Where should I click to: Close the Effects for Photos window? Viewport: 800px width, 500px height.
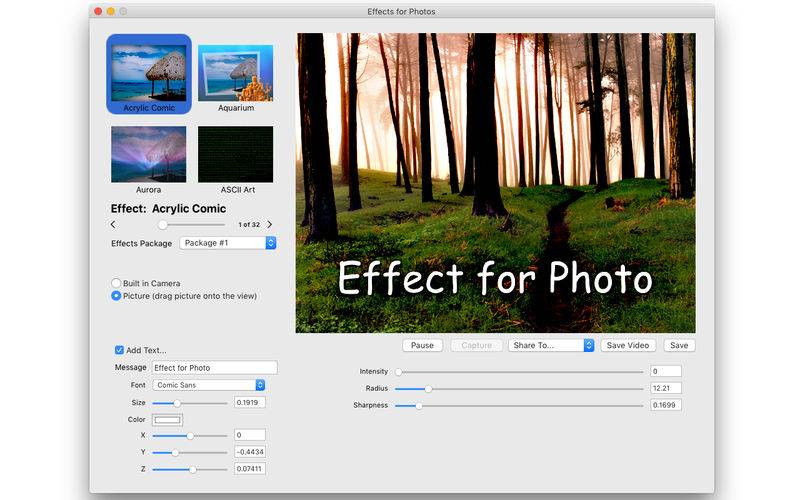pos(98,11)
